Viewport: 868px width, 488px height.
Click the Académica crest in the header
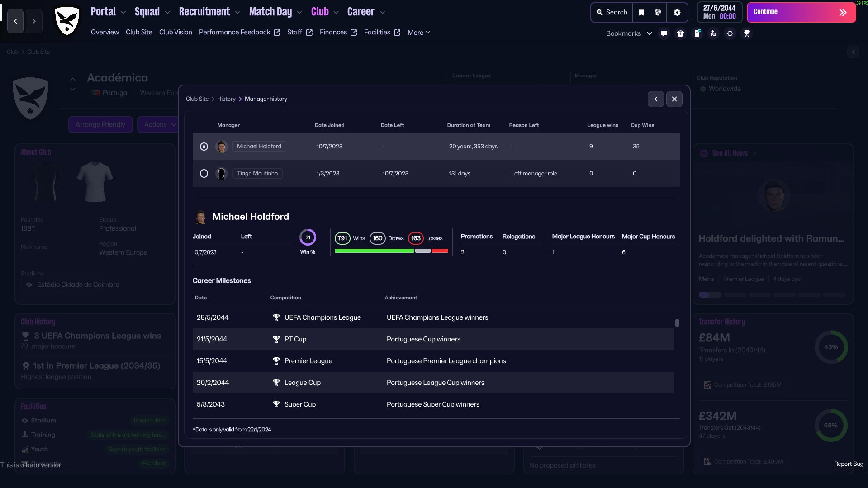(67, 20)
